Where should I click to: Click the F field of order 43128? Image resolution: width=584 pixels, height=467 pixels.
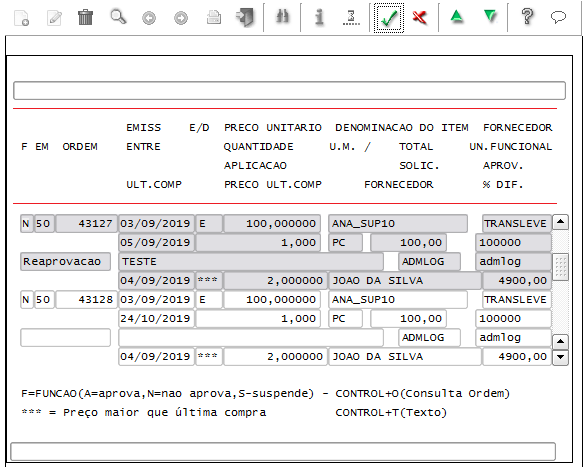pos(26,300)
